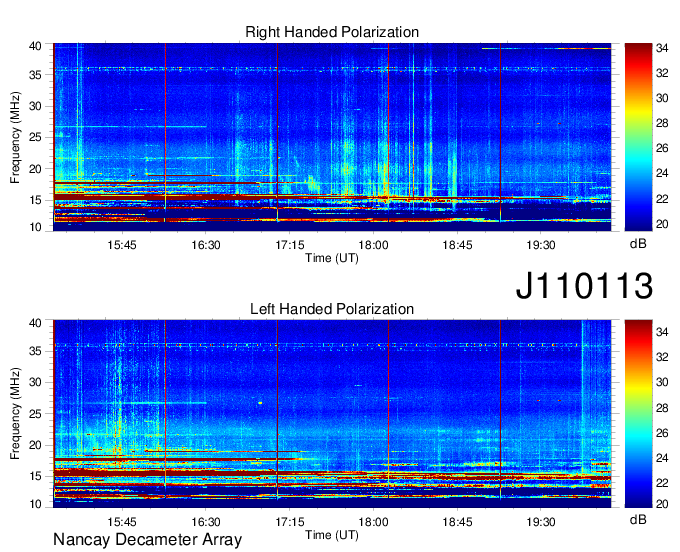Click the 34 dB label on bottom colorbar
This screenshot has height=552, width=680.
662,332
